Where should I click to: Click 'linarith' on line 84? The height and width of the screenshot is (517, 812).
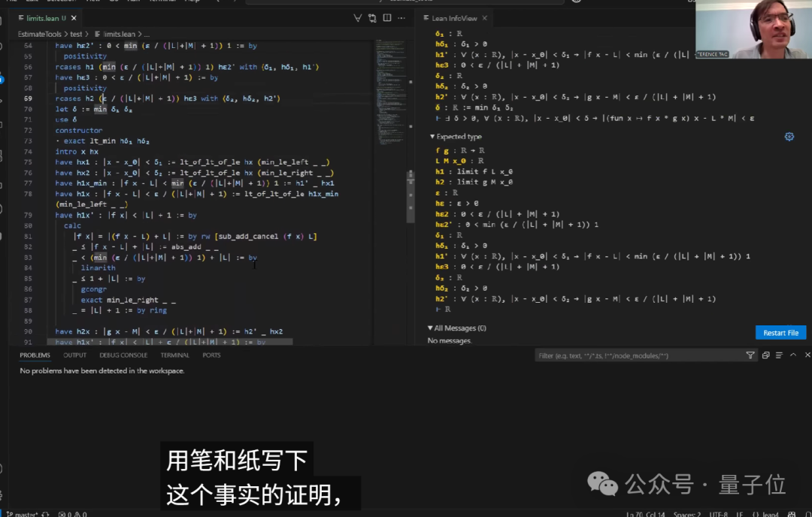click(x=98, y=268)
